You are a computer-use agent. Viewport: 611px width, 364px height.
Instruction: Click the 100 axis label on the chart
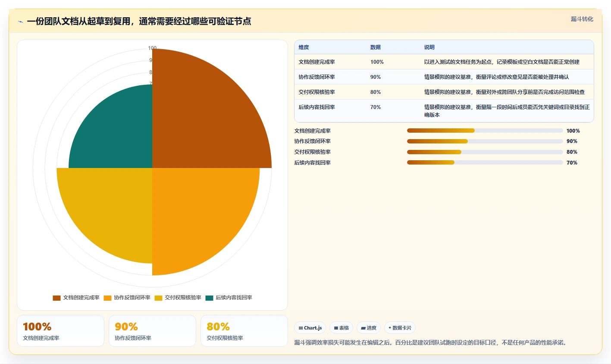coord(152,48)
